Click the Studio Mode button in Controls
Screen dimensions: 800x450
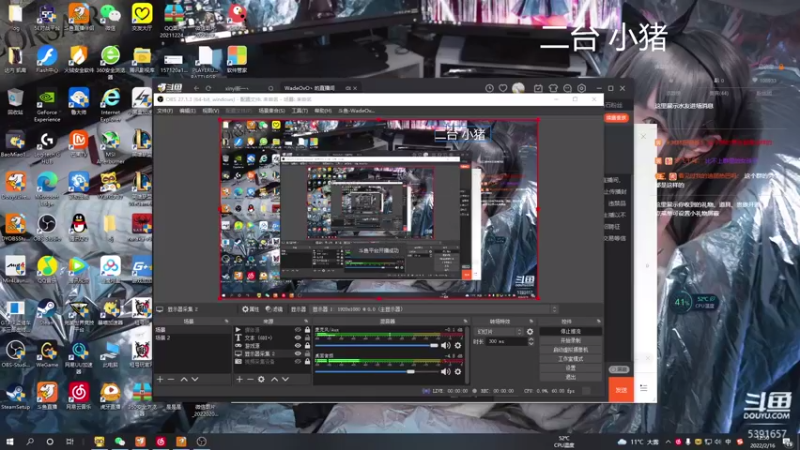tap(570, 359)
